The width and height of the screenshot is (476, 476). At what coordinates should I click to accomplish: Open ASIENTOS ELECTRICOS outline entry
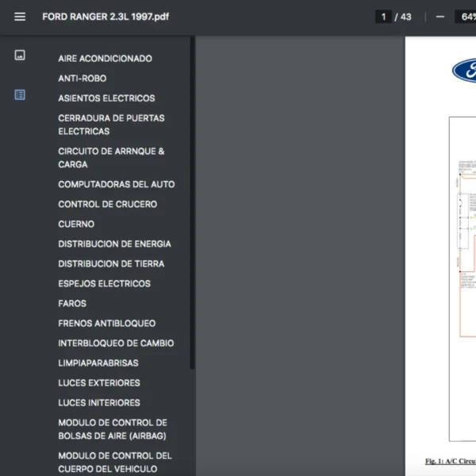106,98
